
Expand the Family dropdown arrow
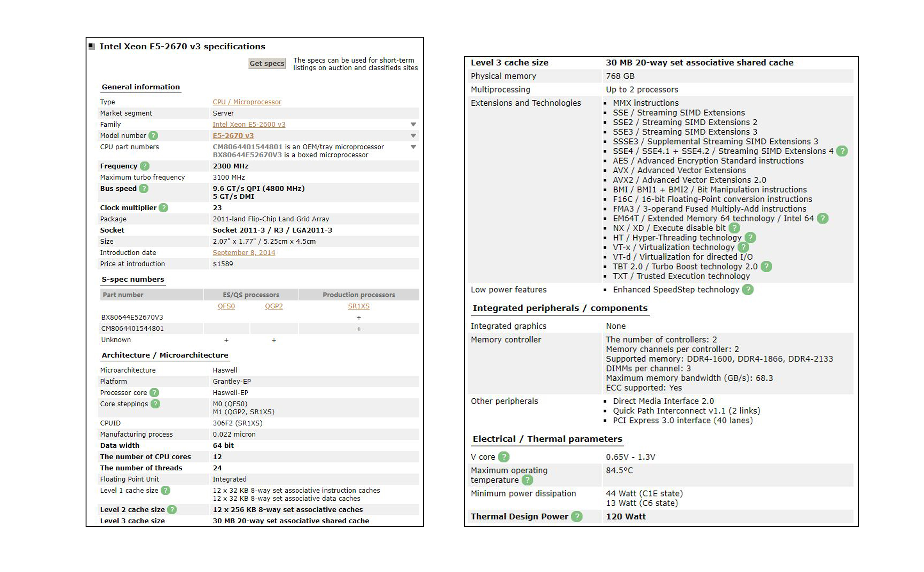coord(413,125)
